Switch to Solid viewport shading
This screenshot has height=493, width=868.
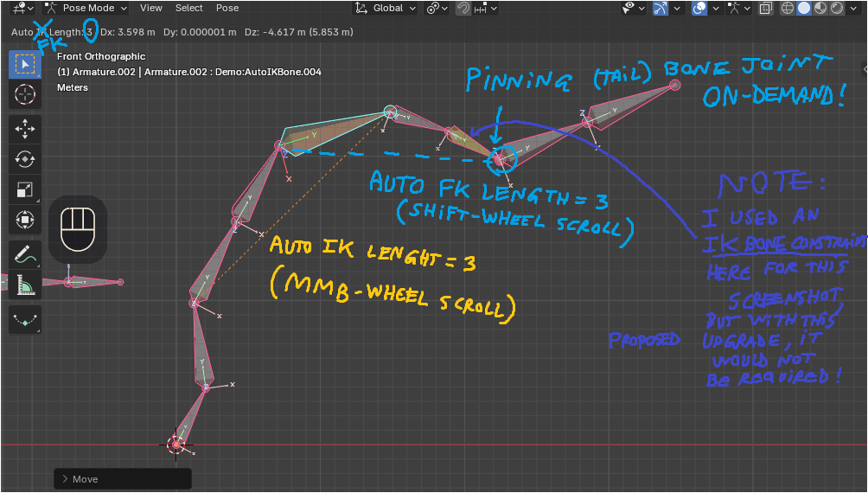point(804,8)
